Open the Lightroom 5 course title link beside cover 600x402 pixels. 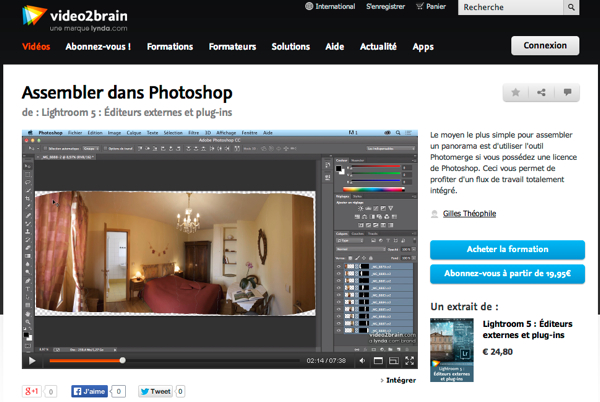coord(527,329)
